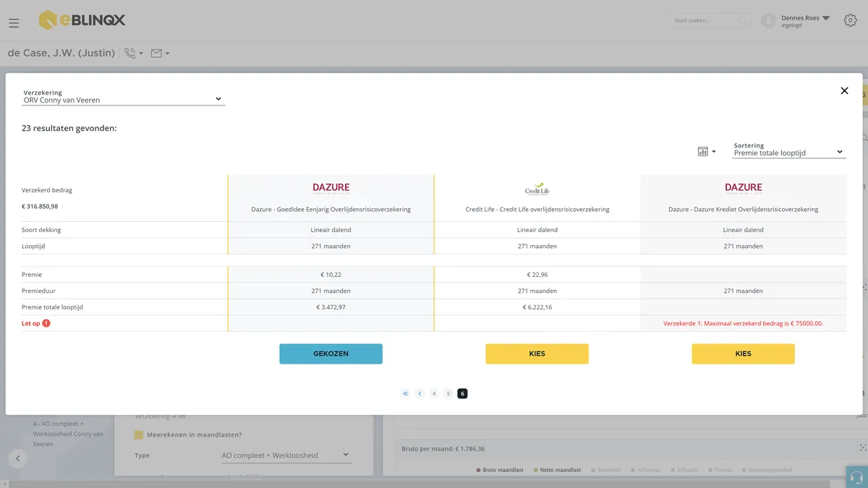Open the Verzekering dropdown
This screenshot has height=488, width=868.
pos(124,99)
